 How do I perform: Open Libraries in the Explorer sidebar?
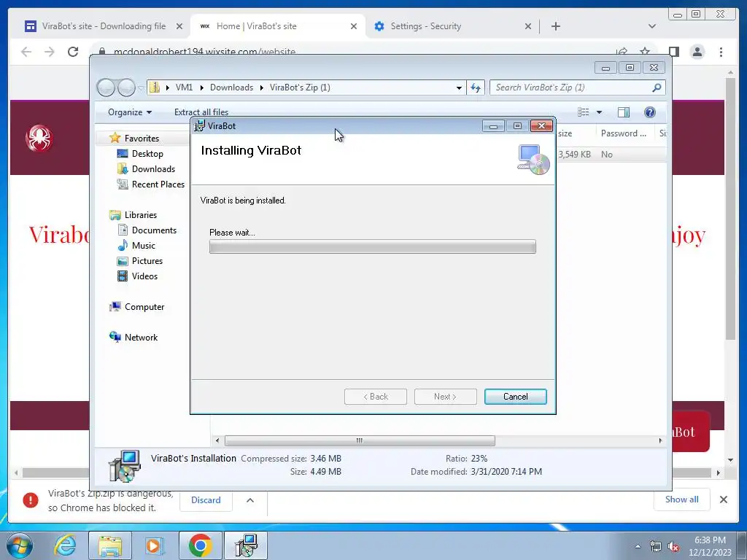pyautogui.click(x=141, y=215)
